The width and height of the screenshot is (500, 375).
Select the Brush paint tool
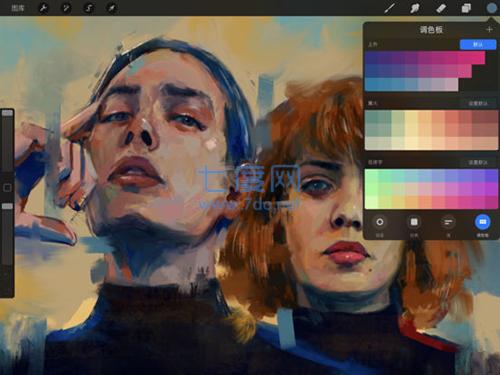pyautogui.click(x=389, y=8)
